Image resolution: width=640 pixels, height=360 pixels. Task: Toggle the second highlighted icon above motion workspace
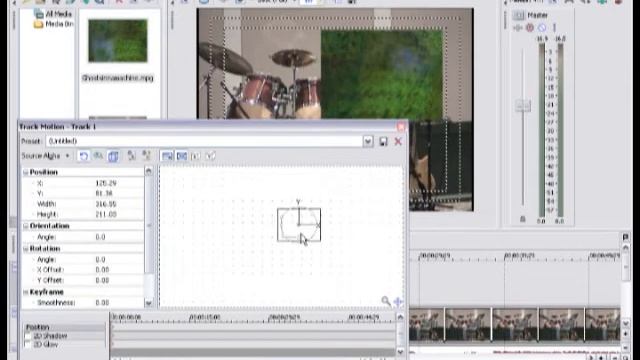[x=182, y=156]
